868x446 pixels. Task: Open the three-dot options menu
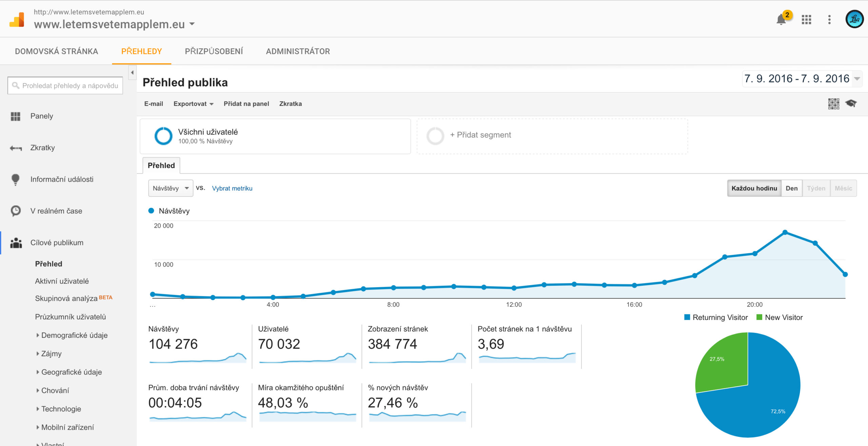tap(829, 20)
